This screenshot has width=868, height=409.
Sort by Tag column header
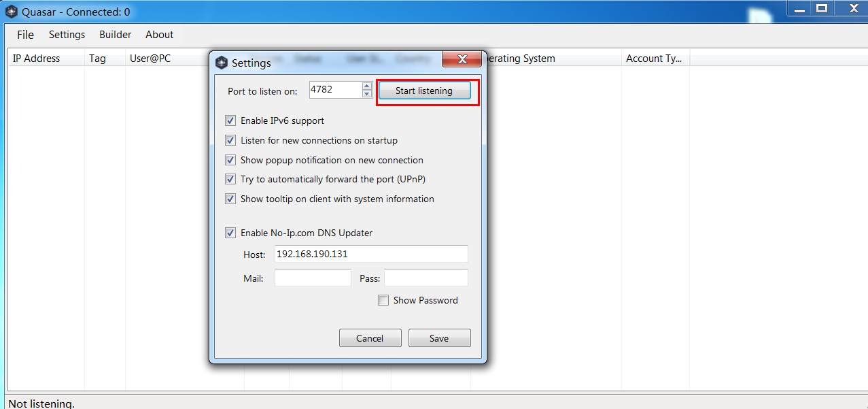point(105,59)
